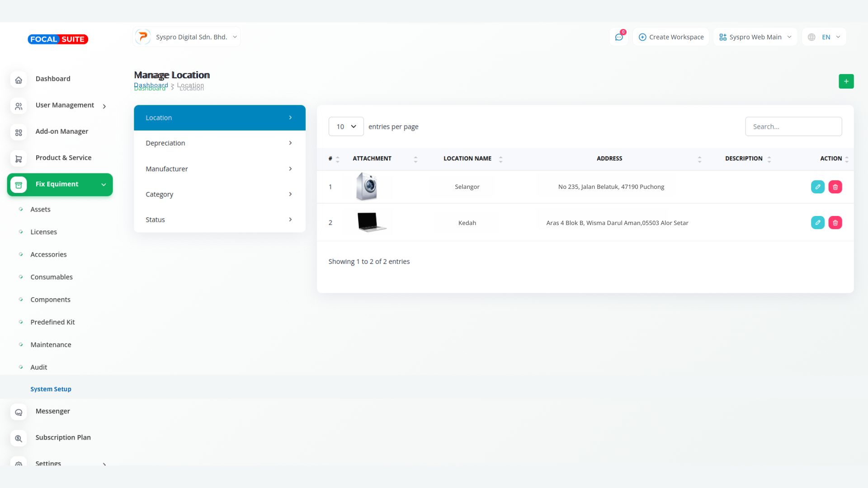Switch to the Depreciation setup tab
The height and width of the screenshot is (488, 868).
click(219, 143)
